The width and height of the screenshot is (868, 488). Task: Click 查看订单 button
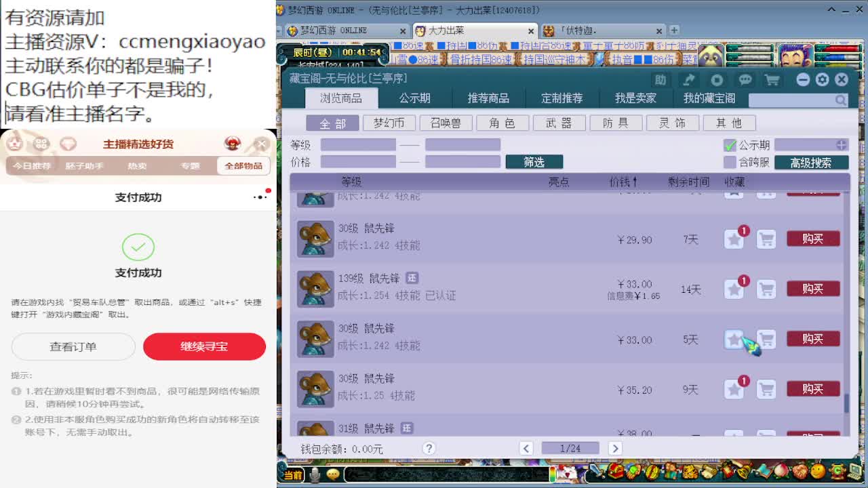tap(73, 346)
